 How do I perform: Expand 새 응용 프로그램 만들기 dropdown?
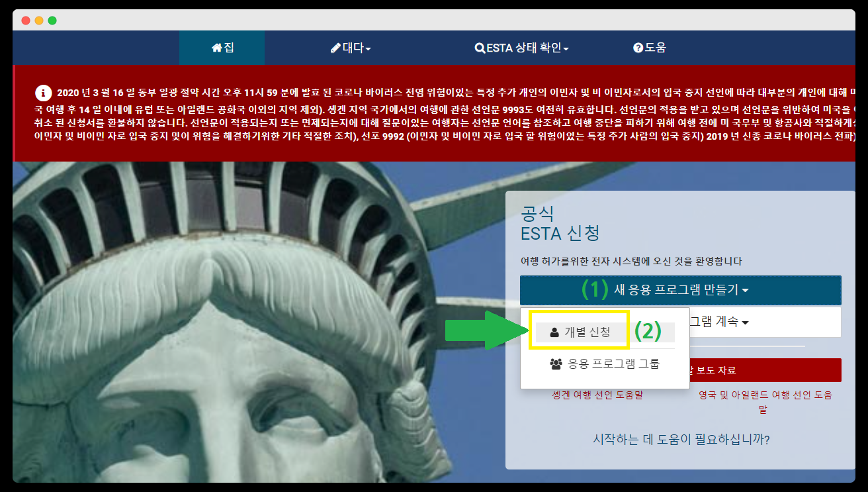[680, 290]
